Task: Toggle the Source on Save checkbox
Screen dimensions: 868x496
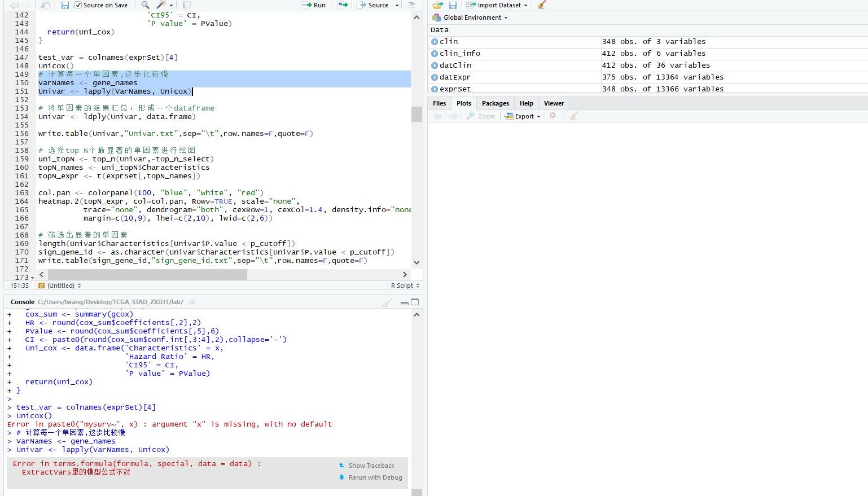Action: [x=78, y=5]
